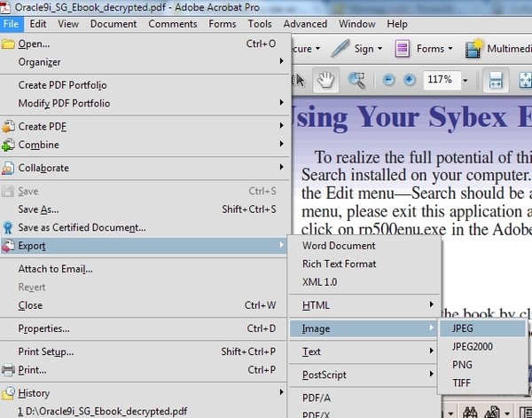This screenshot has height=418, width=532.
Task: Click the Sign pen icon
Action: [340, 49]
